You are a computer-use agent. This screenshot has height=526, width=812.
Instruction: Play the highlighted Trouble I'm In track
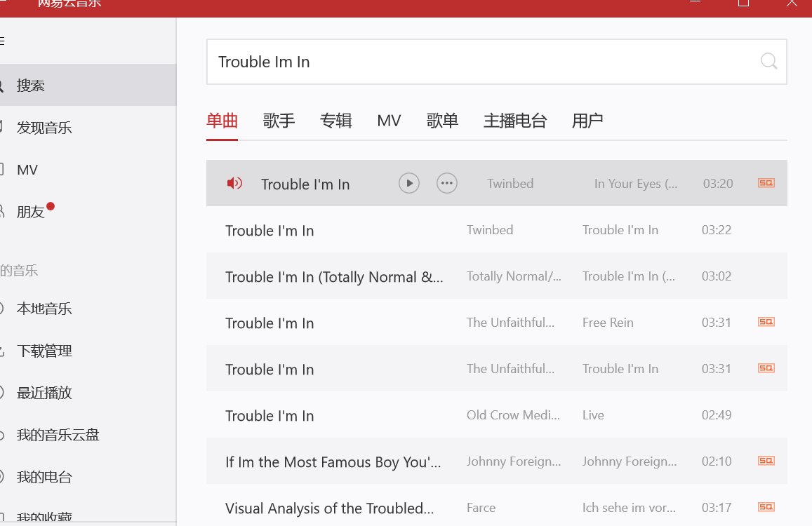[x=408, y=184]
